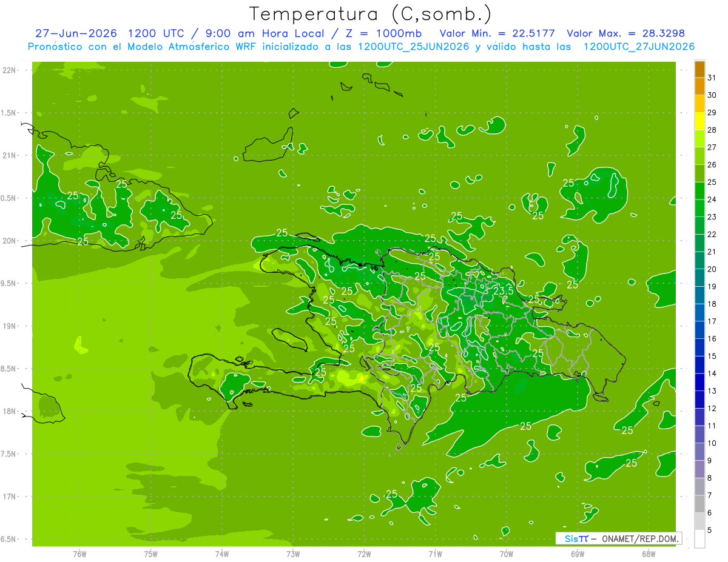Click the '76W' longitude axis label
Screen dimensions: 728x562
click(x=79, y=554)
